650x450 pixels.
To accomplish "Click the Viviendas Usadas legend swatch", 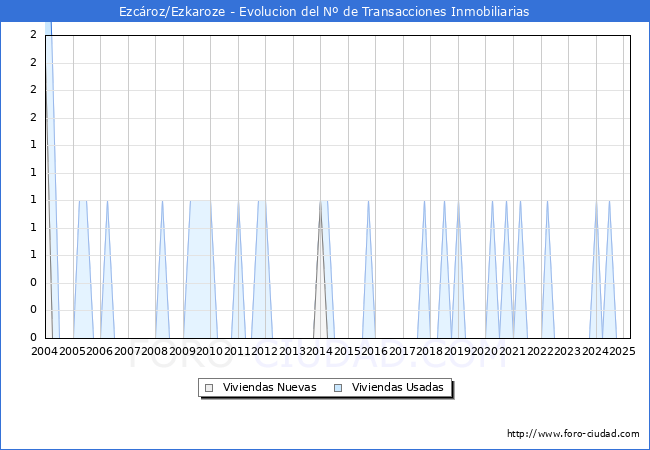I will (x=338, y=388).
